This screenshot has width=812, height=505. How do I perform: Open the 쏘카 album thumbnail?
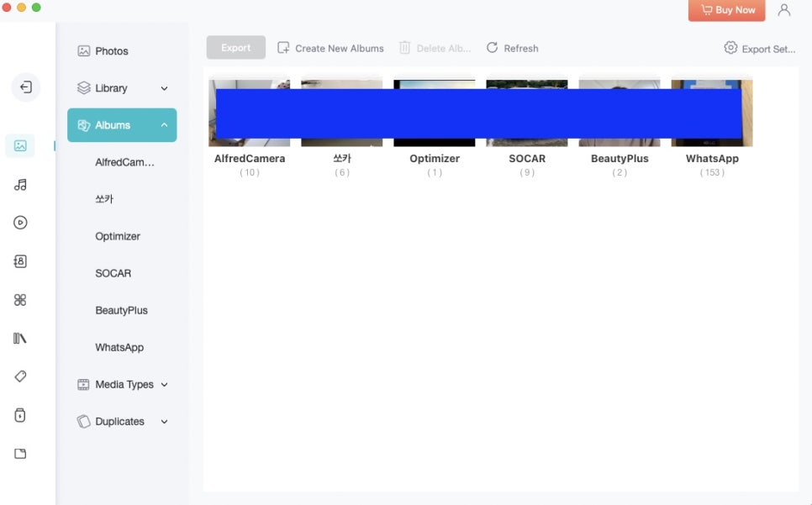click(342, 113)
